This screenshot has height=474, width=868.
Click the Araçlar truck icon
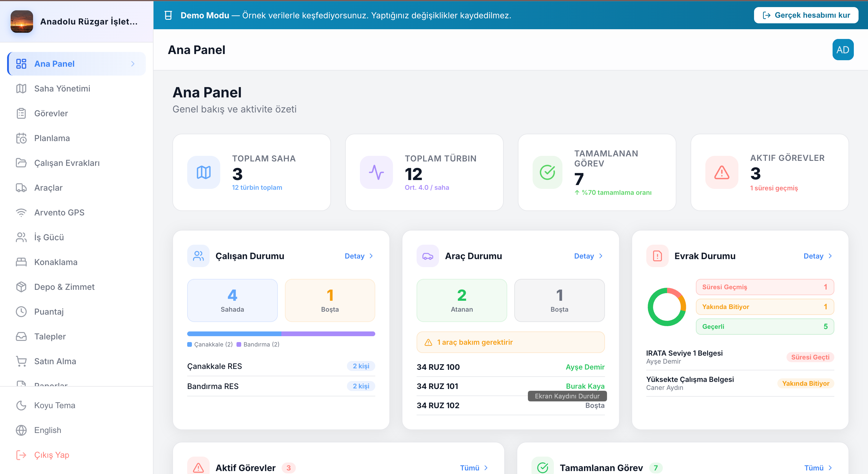point(21,188)
